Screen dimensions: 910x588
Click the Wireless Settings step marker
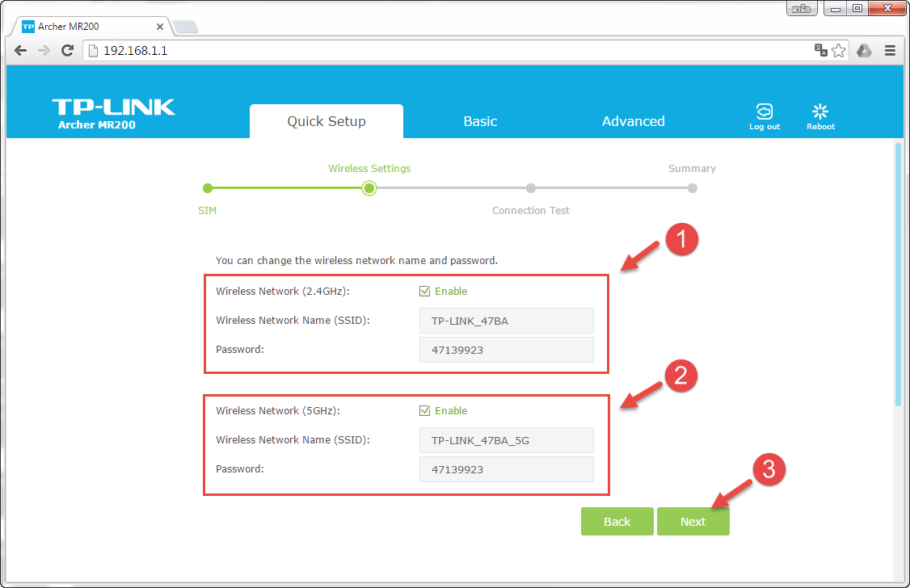click(369, 188)
